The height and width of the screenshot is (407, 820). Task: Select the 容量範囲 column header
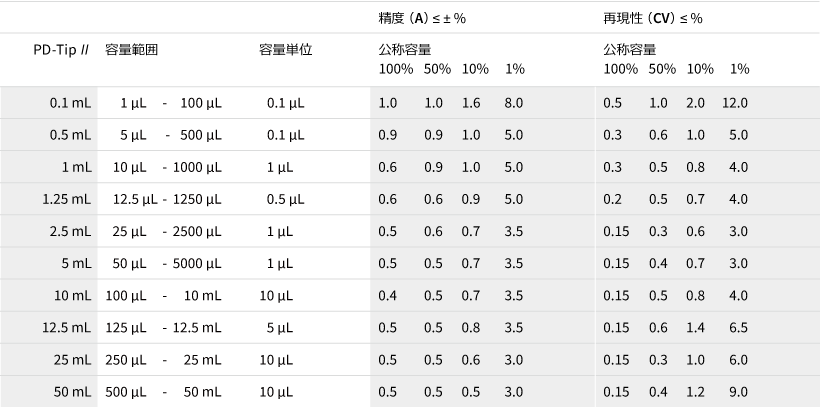tap(131, 50)
